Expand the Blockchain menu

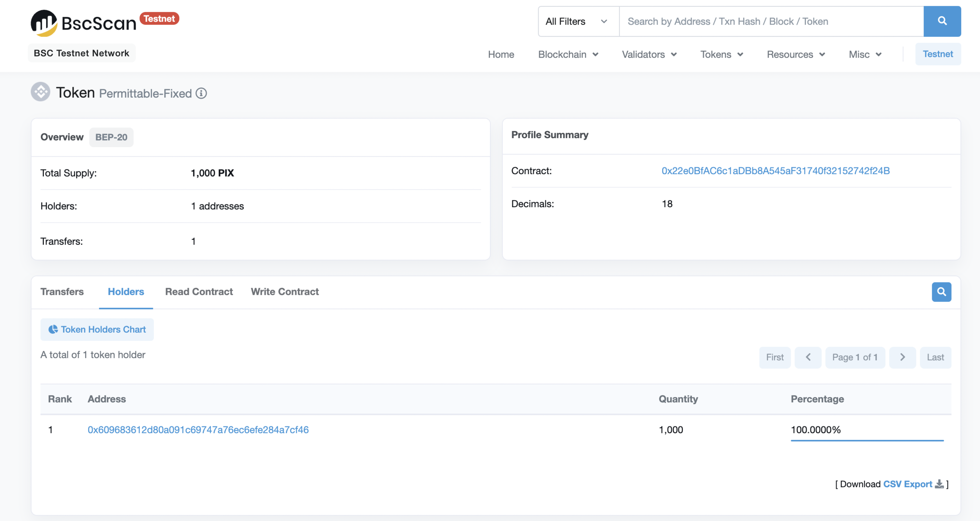pyautogui.click(x=568, y=55)
